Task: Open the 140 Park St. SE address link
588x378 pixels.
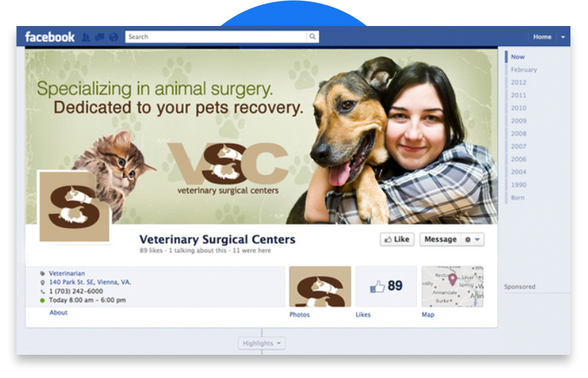Action: (90, 282)
